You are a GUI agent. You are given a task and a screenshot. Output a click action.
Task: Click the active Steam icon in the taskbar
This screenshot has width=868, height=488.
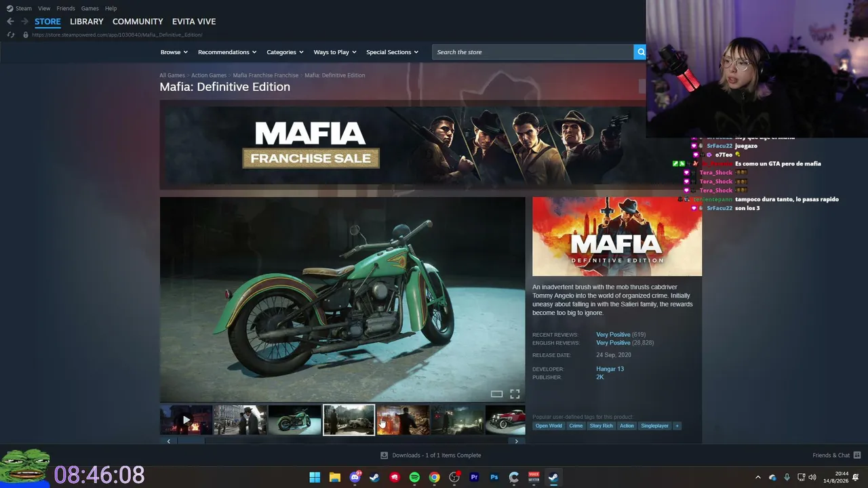point(553,477)
